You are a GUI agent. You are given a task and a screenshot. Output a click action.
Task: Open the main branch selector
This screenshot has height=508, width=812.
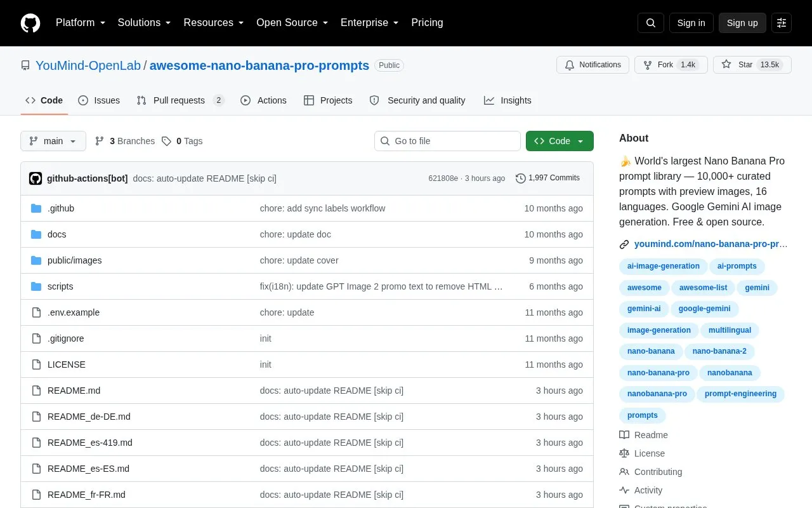[x=53, y=141]
